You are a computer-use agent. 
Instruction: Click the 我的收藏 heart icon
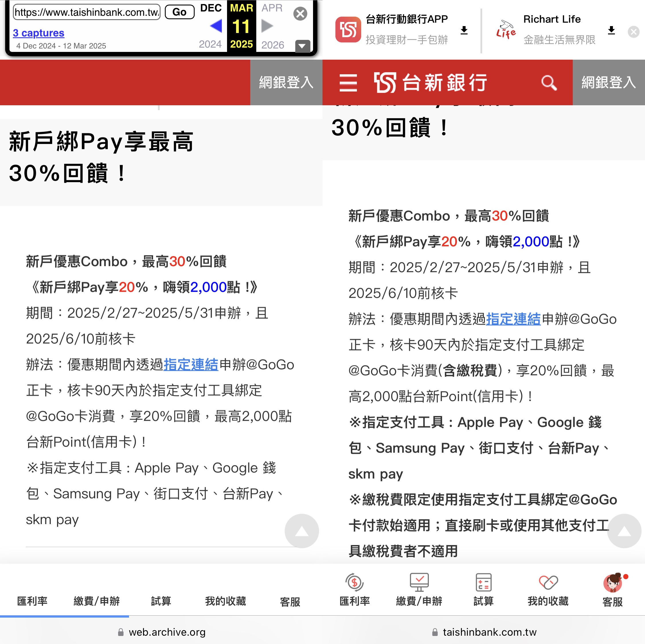click(548, 582)
